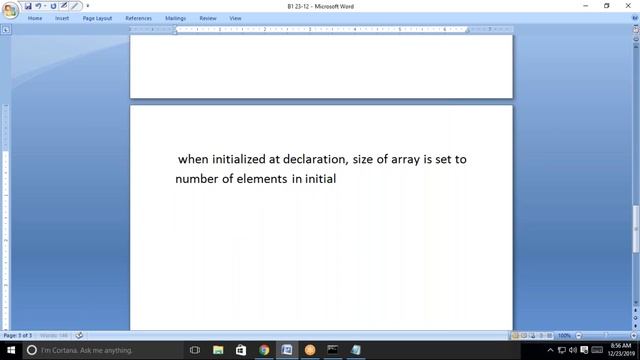Switch to Outline view
Viewport: 640px width, 360px height.
[541, 336]
